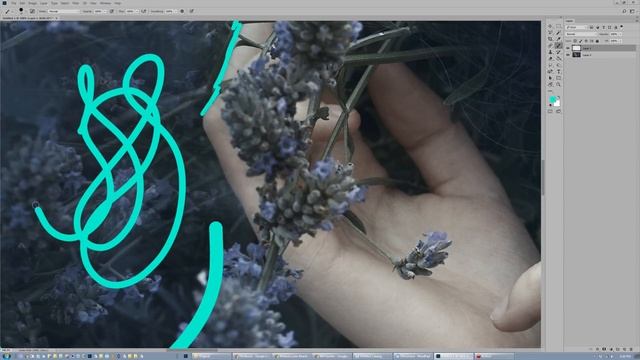Select the Quick Selection wand tool
This screenshot has width=640, height=360.
point(558,32)
